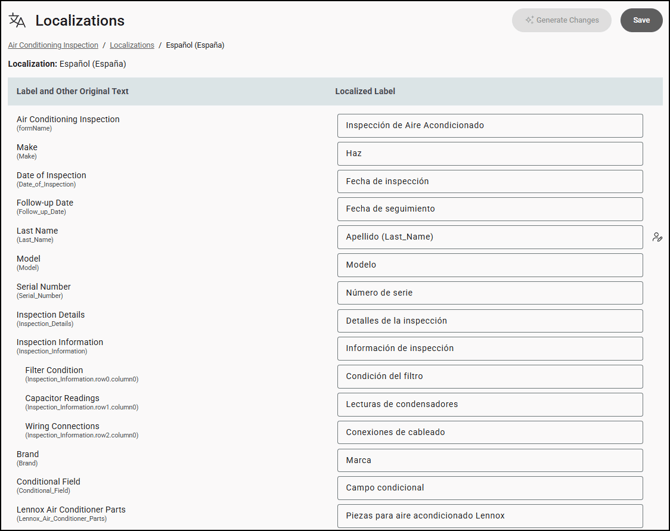This screenshot has width=670, height=531.
Task: Click the Generate Changes button
Action: point(562,20)
